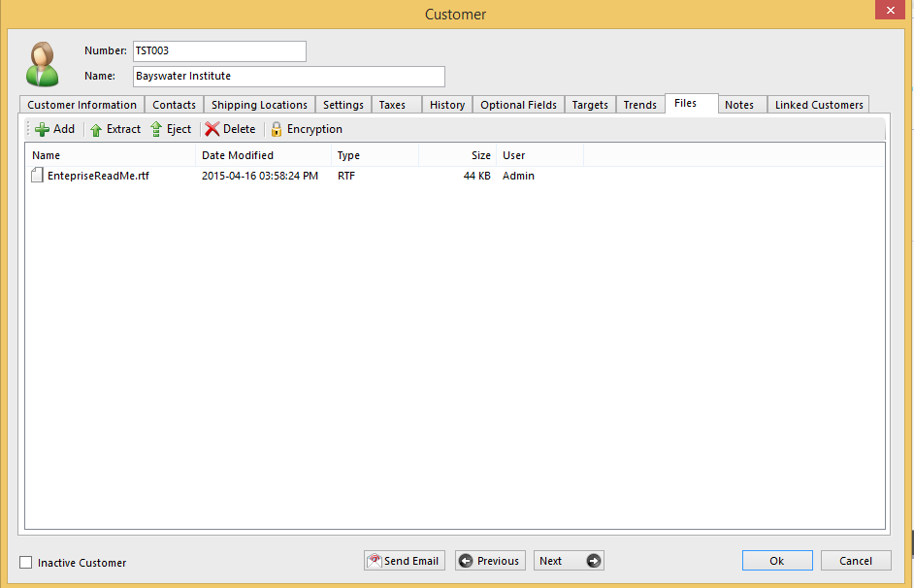Advance to the Next customer record
This screenshot has width=914, height=588.
coord(569,561)
